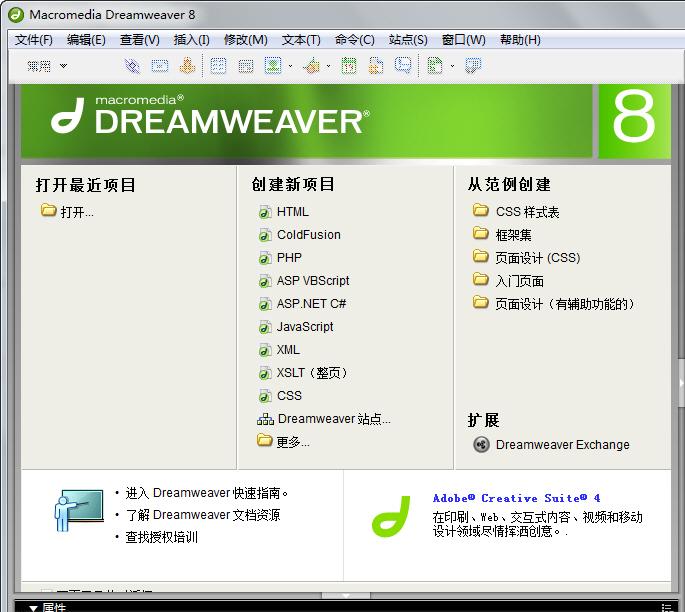Click the Images toolbar icon

272,66
